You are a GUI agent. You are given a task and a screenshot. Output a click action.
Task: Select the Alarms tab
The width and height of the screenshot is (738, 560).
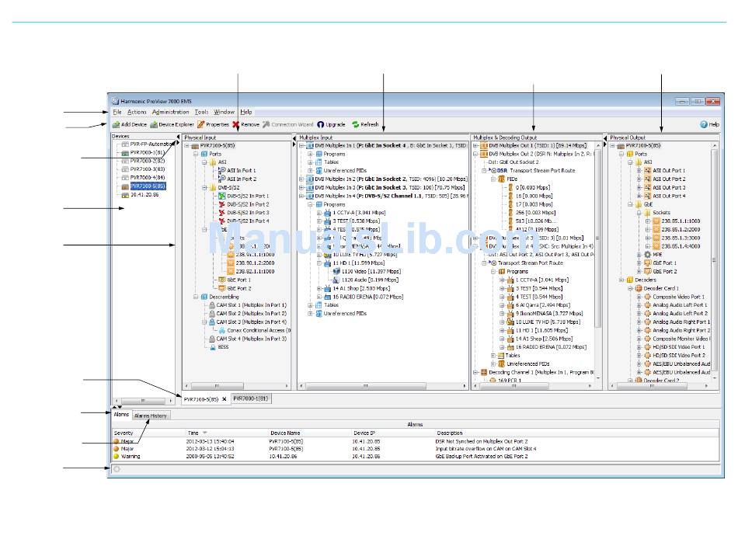[121, 415]
